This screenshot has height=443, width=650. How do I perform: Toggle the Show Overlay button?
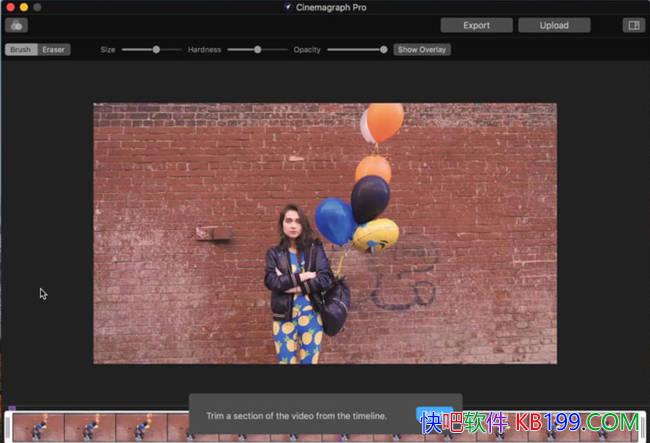pos(421,49)
